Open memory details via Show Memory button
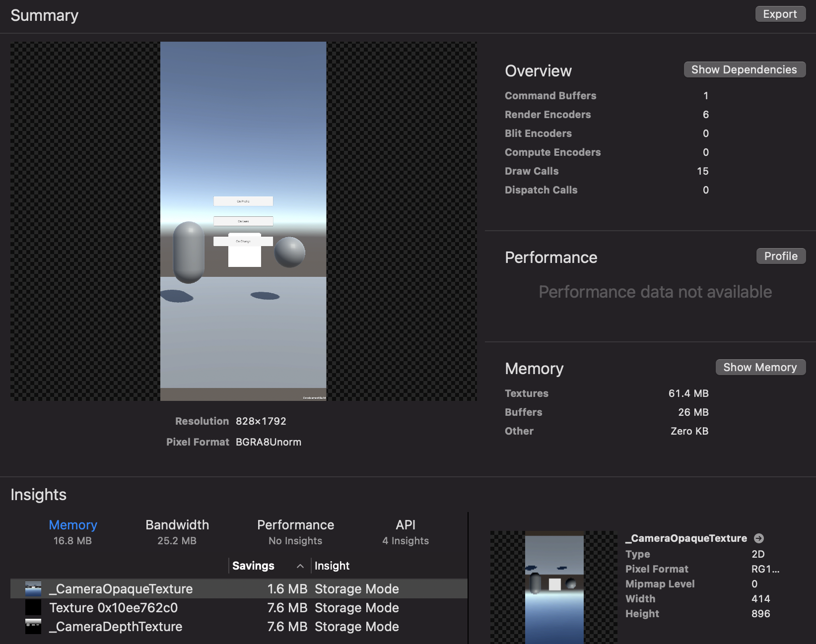This screenshot has width=816, height=644. [760, 367]
